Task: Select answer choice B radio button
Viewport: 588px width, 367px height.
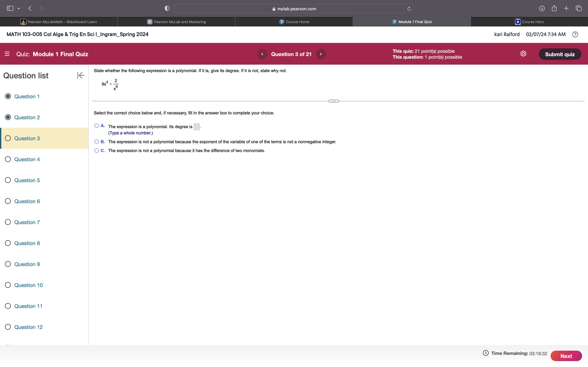Action: coord(96,142)
